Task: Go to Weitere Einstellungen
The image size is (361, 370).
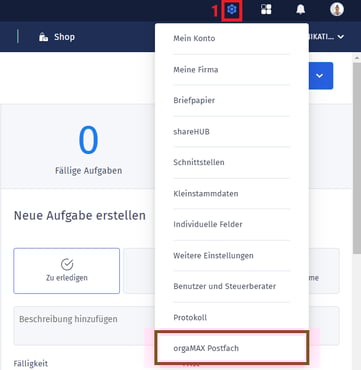Action: point(232,256)
